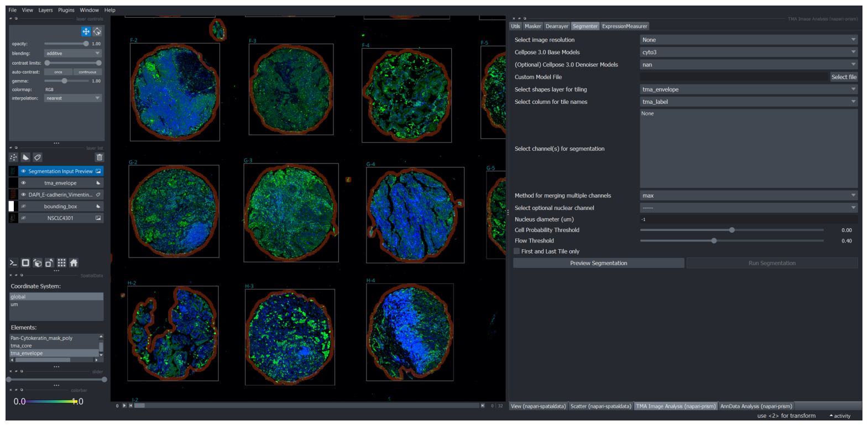Switch to the Dearrayer tab
Screen dimensions: 868x426
click(557, 26)
